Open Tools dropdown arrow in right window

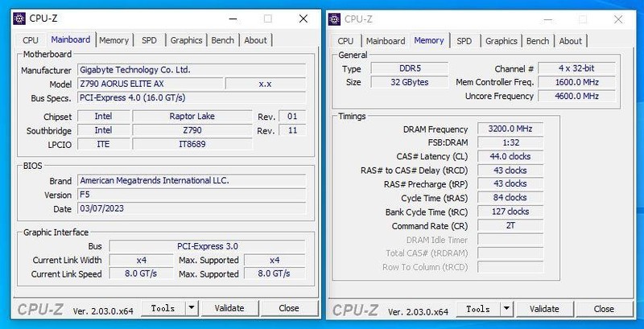507,309
